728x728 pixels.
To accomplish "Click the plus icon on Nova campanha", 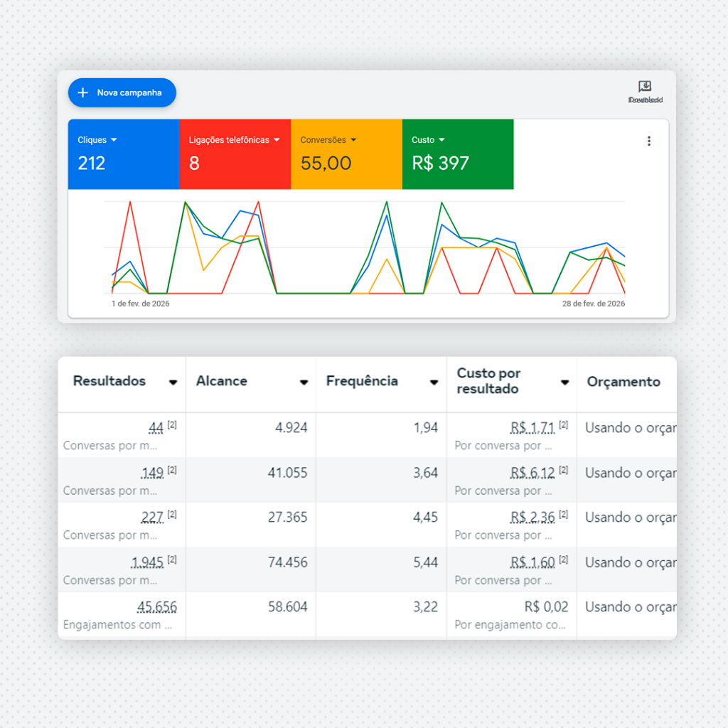I will (82, 92).
